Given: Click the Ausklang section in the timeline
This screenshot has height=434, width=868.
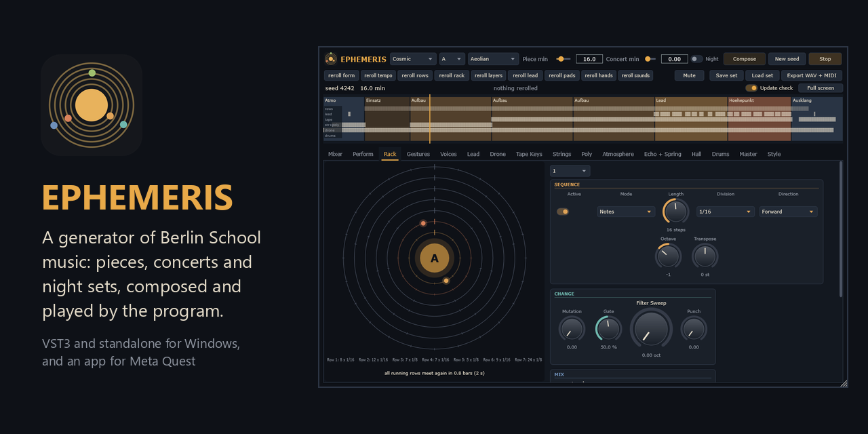Looking at the screenshot, I should coord(817,119).
